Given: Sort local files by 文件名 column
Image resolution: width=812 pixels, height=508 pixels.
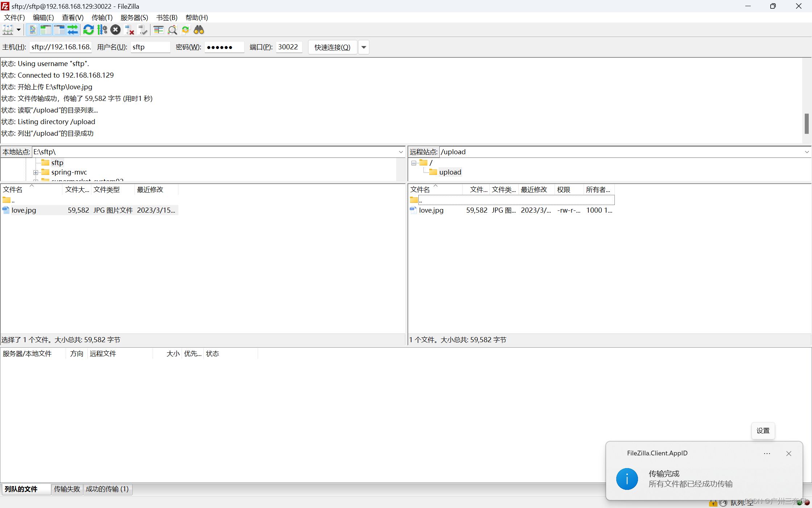Looking at the screenshot, I should click(32, 189).
